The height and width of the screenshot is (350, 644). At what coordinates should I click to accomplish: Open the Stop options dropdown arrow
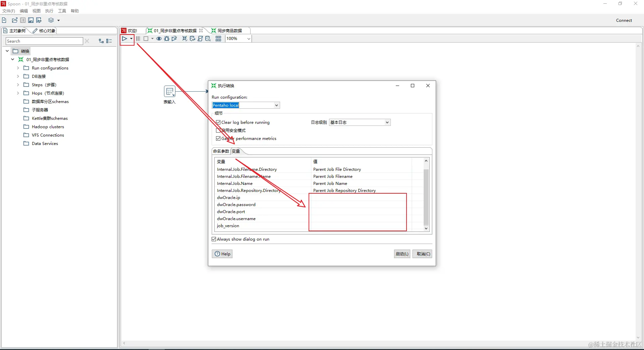[152, 39]
